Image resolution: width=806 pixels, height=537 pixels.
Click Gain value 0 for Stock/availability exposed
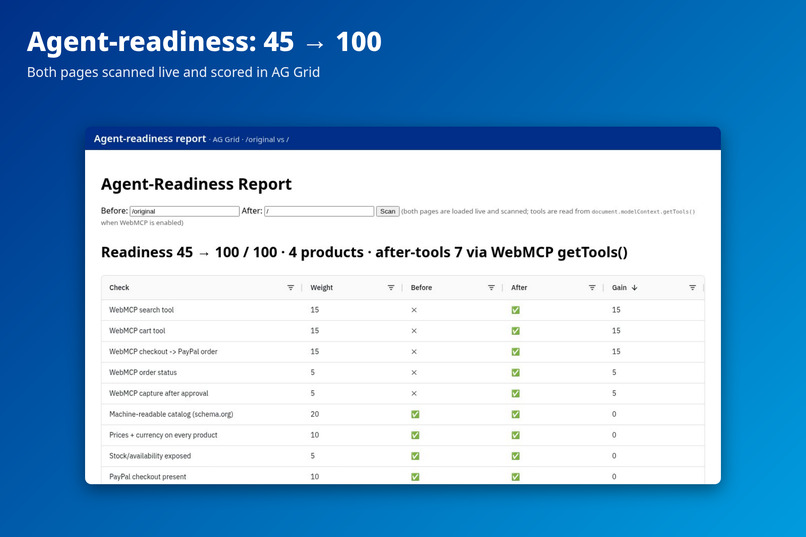614,456
